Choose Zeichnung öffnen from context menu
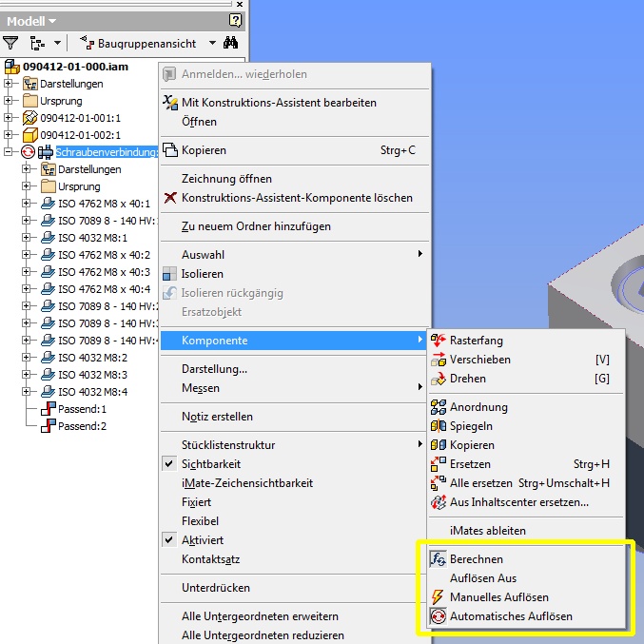The height and width of the screenshot is (644, 644). [x=226, y=179]
